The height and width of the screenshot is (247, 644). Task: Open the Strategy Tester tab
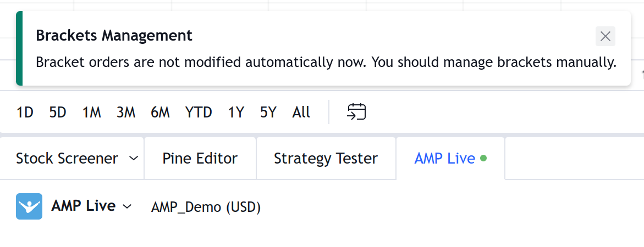326,159
